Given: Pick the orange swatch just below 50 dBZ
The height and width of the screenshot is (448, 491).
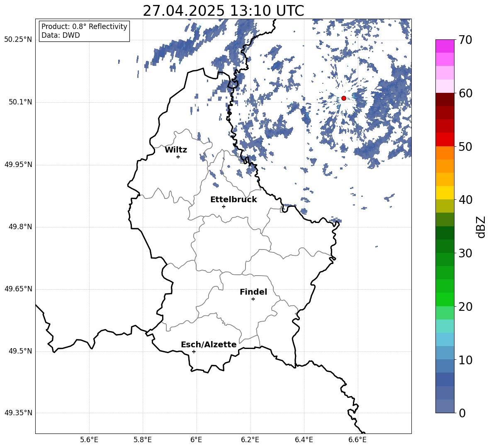Looking at the screenshot, I should 445,153.
